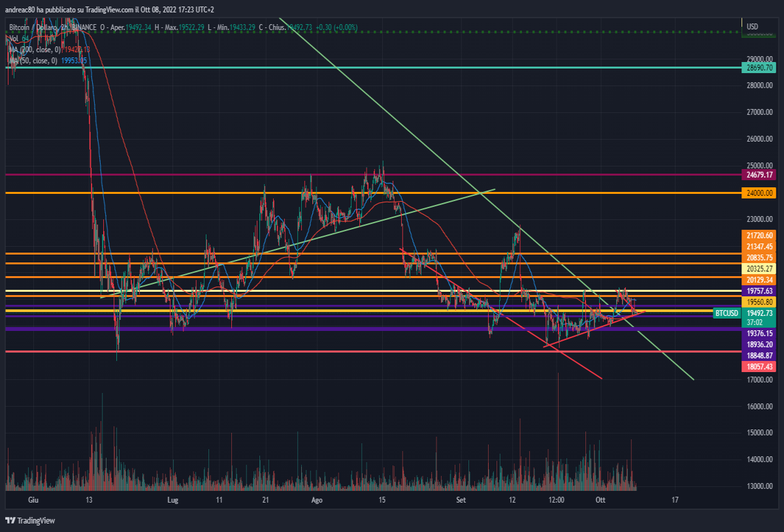Click the Ott month on the time axis
This screenshot has height=532, width=784.
[x=600, y=500]
